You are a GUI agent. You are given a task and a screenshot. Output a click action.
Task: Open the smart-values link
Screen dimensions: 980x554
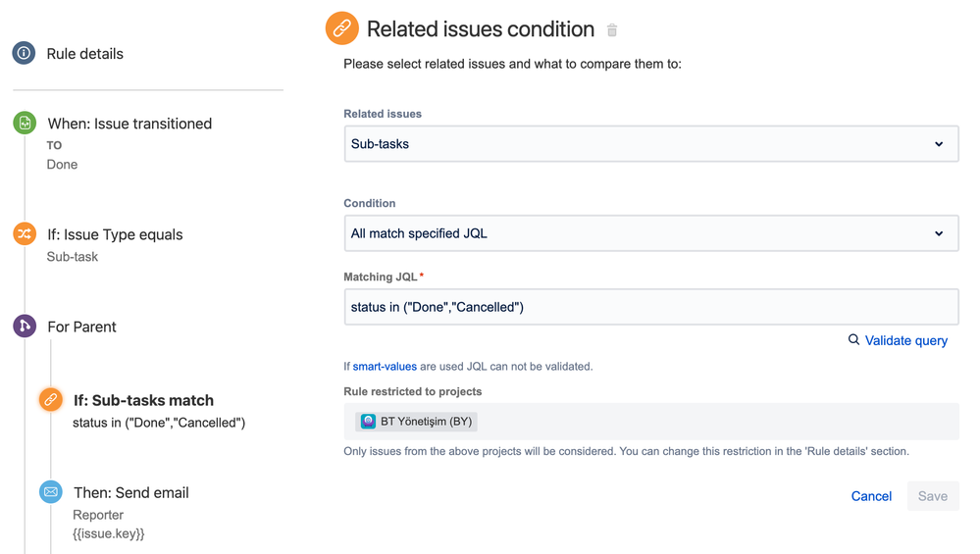[385, 366]
